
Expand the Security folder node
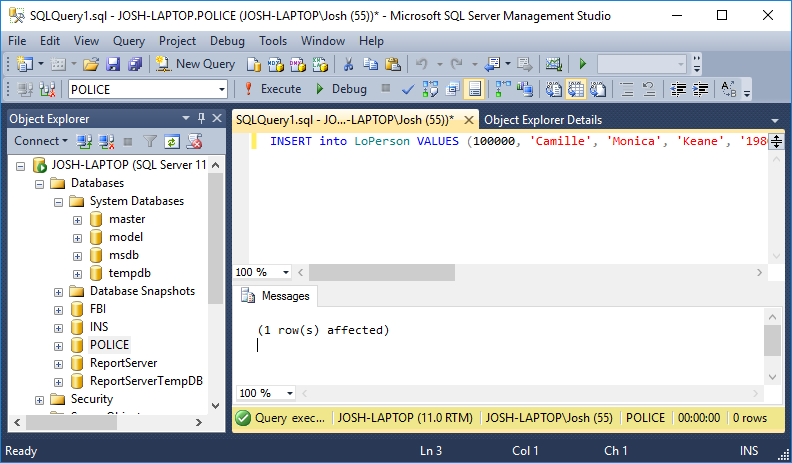click(39, 400)
